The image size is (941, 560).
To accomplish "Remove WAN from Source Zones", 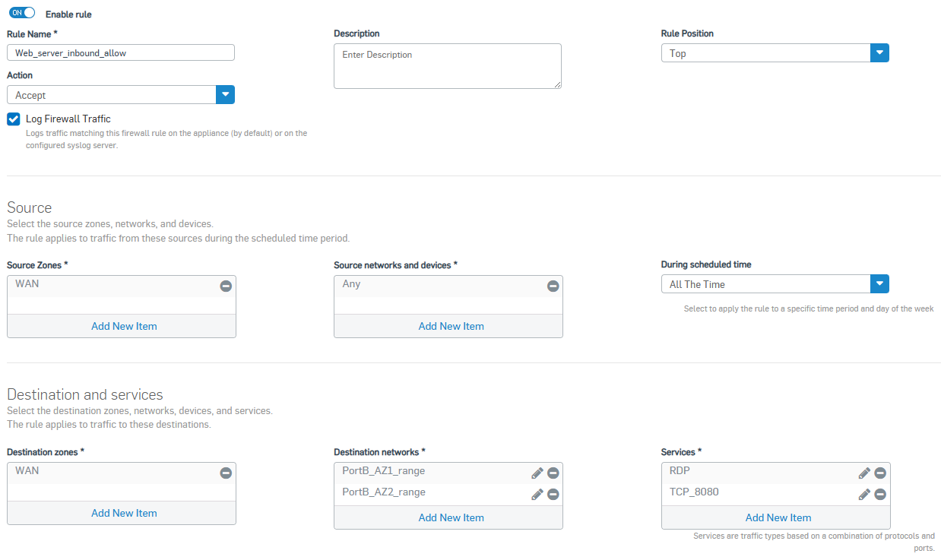I will (226, 286).
